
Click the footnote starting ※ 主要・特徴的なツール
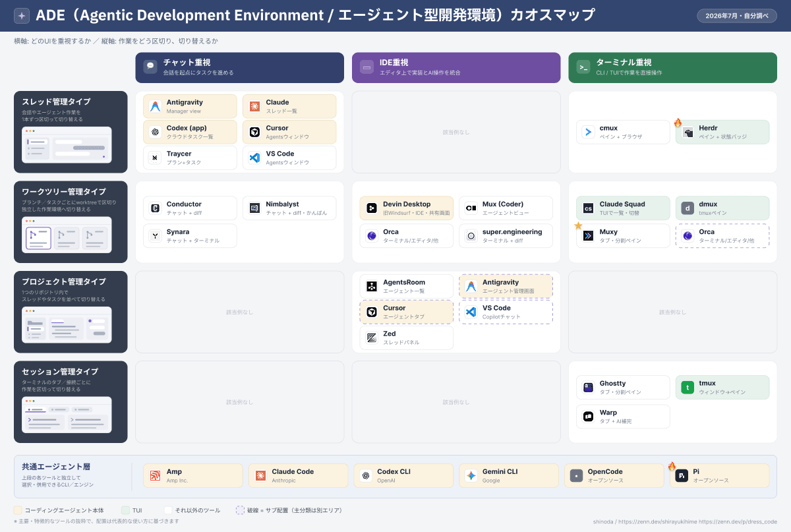(x=96, y=521)
